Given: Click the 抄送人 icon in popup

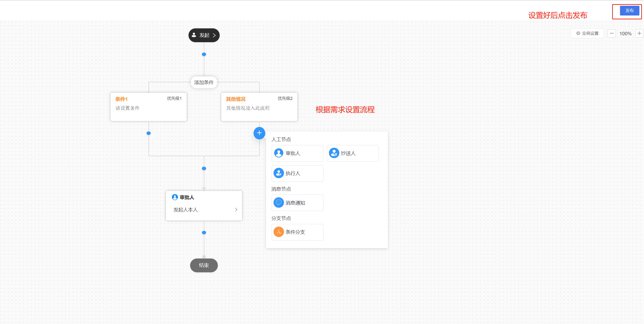Looking at the screenshot, I should point(334,153).
